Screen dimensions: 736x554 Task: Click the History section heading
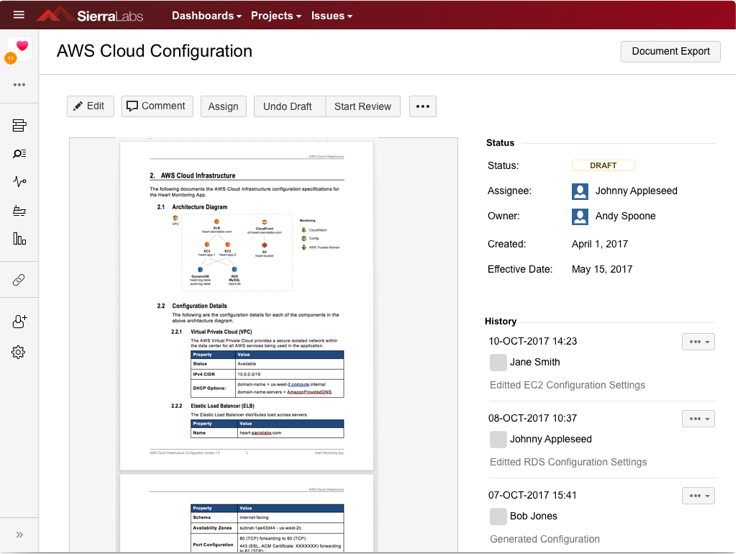(500, 321)
